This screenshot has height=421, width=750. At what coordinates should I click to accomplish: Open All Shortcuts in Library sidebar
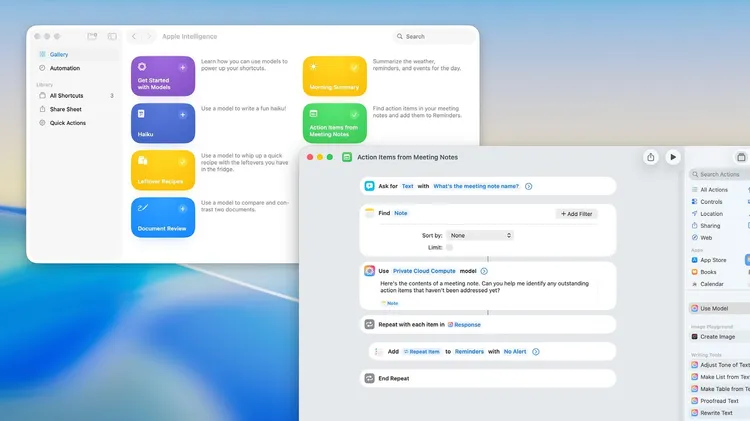click(x=66, y=95)
